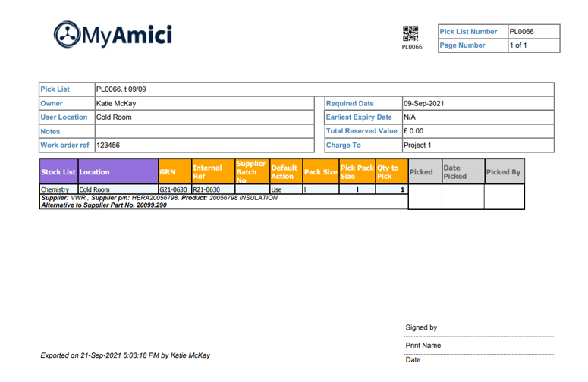Screen dimensions: 588x382
Task: Click the PL0066 QR code
Action: pyautogui.click(x=410, y=33)
